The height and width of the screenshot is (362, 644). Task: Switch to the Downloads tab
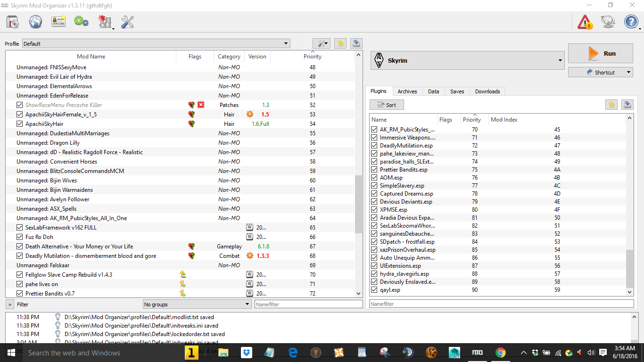pyautogui.click(x=487, y=91)
